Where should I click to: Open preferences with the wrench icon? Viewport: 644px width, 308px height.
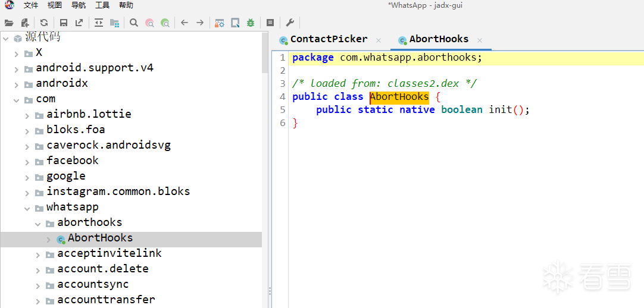point(289,23)
